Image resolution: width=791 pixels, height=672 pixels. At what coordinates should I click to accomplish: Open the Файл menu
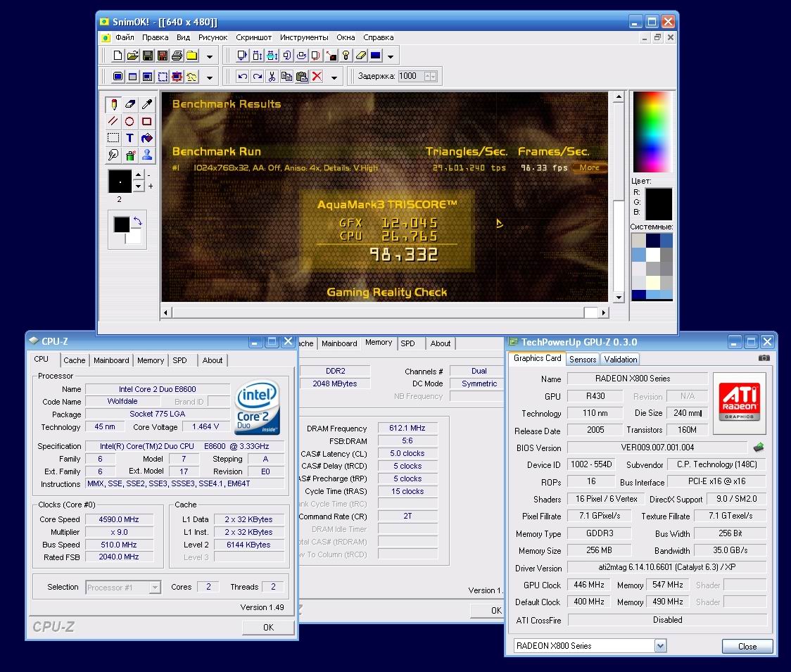[x=125, y=37]
